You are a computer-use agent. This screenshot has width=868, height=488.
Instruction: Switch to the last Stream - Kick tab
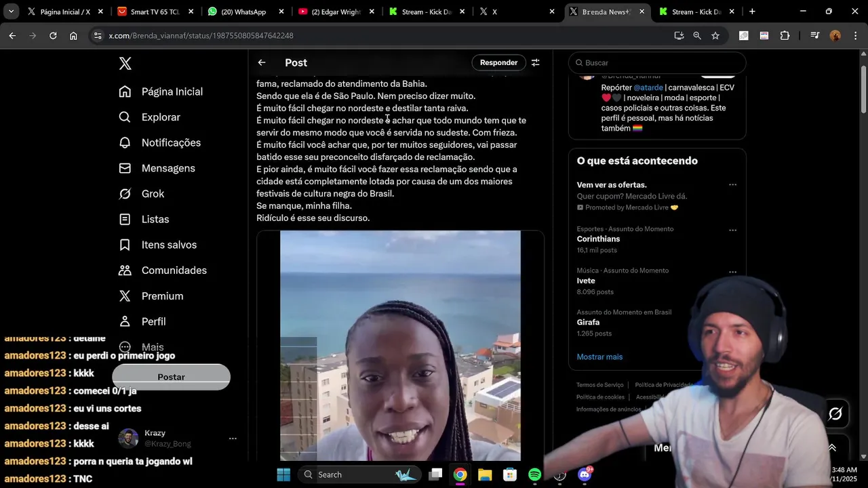[695, 12]
